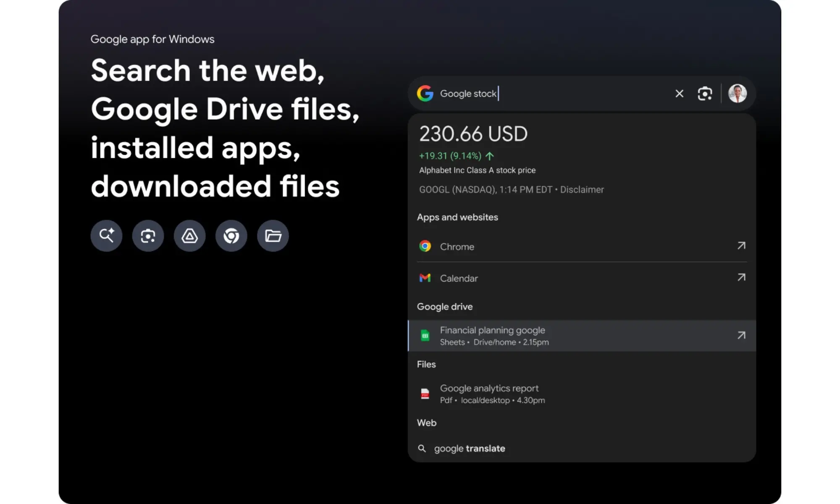
Task: Clear the search query with the X button
Action: click(x=679, y=93)
